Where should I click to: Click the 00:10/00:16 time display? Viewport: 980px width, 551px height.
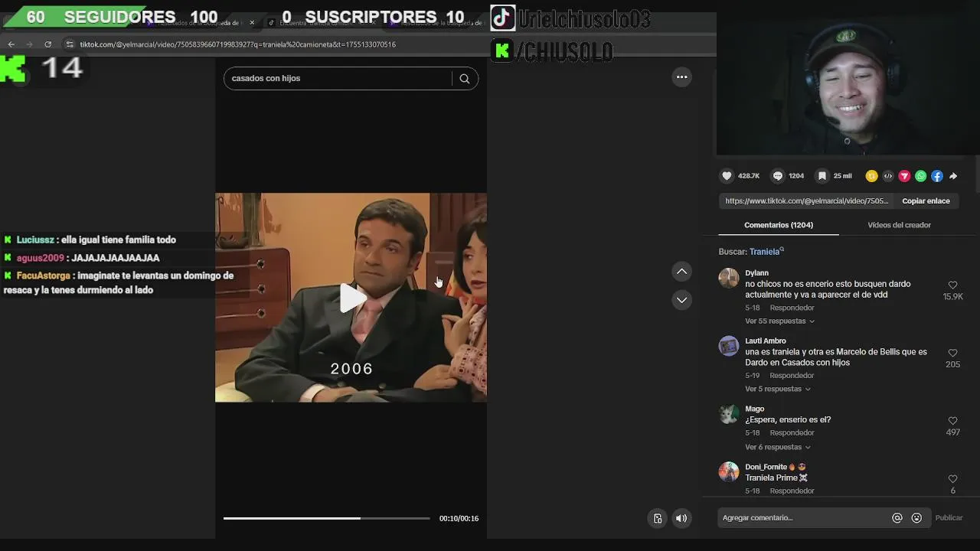pyautogui.click(x=459, y=519)
